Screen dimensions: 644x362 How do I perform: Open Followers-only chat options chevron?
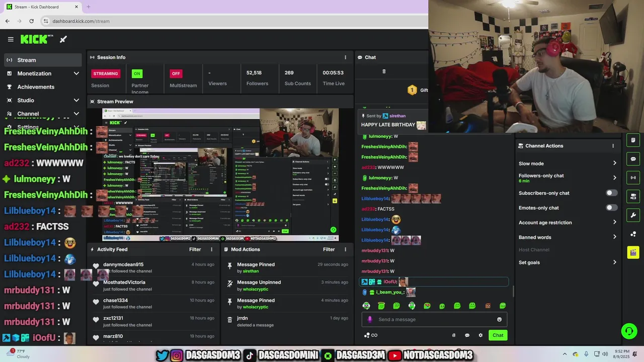point(614,177)
